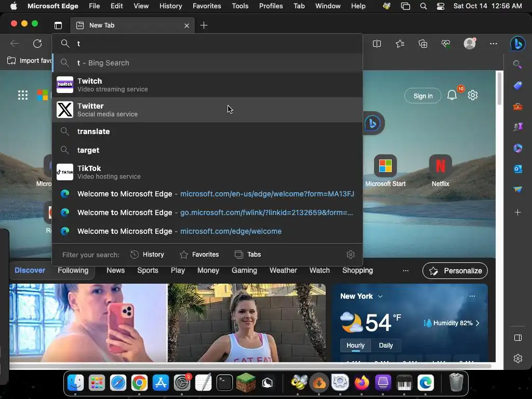Go back with the back arrow
This screenshot has height=399, width=532.
click(14, 44)
